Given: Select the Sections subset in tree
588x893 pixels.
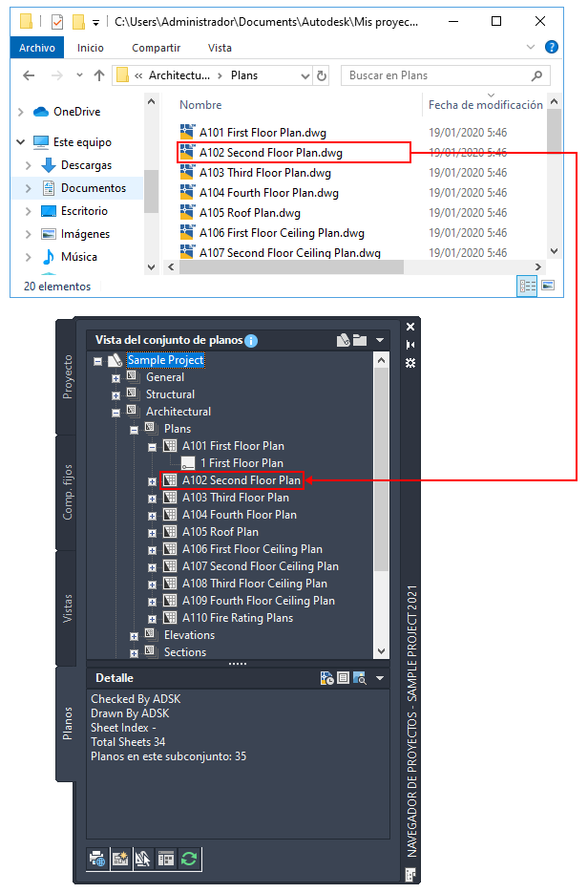Looking at the screenshot, I should pyautogui.click(x=185, y=652).
